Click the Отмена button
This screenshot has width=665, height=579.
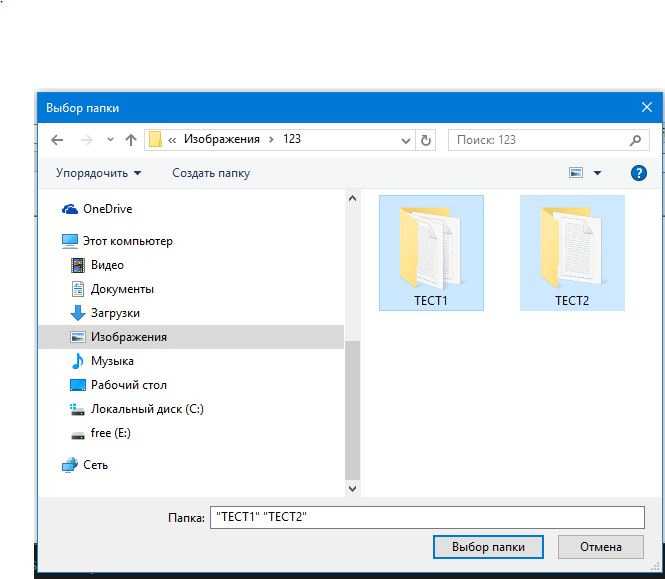pos(601,547)
